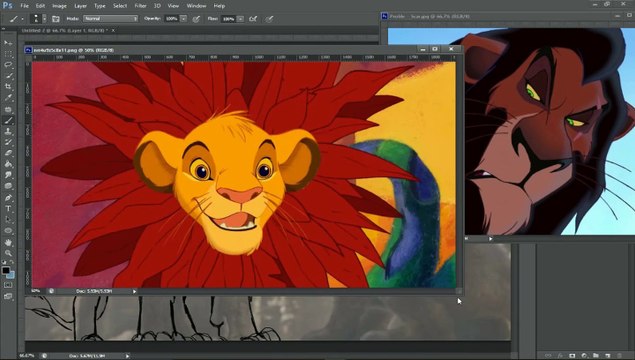Click the Opacity 100% value field
The width and height of the screenshot is (635, 360).
click(172, 19)
